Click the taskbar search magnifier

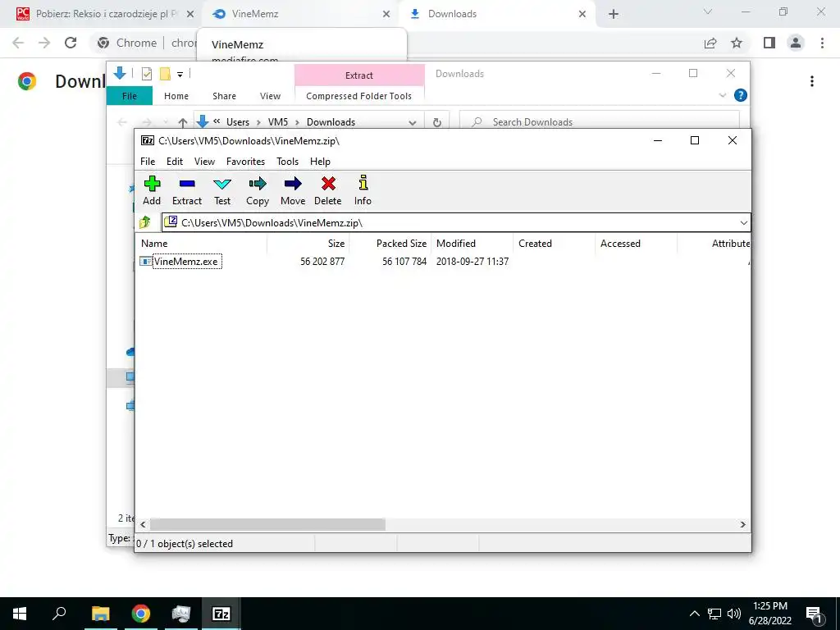click(x=59, y=614)
